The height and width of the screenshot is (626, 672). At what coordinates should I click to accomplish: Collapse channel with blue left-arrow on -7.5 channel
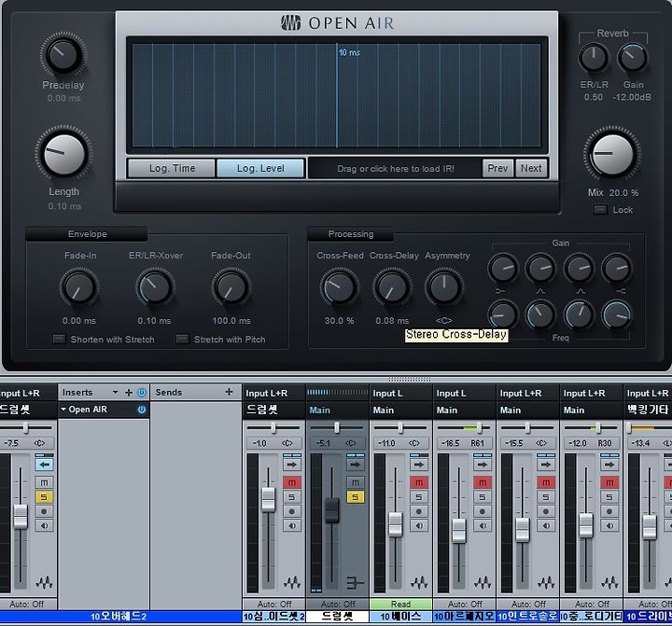[x=44, y=465]
